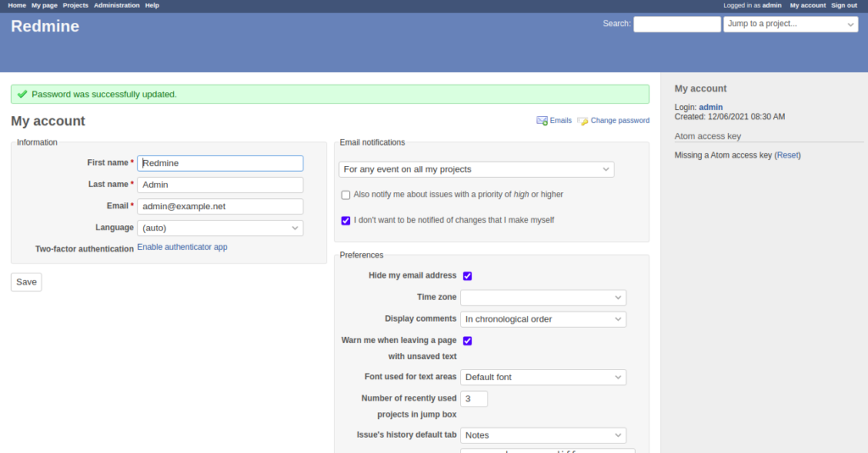Click the Sign out link
Viewport: 868px width, 453px height.
[844, 5]
